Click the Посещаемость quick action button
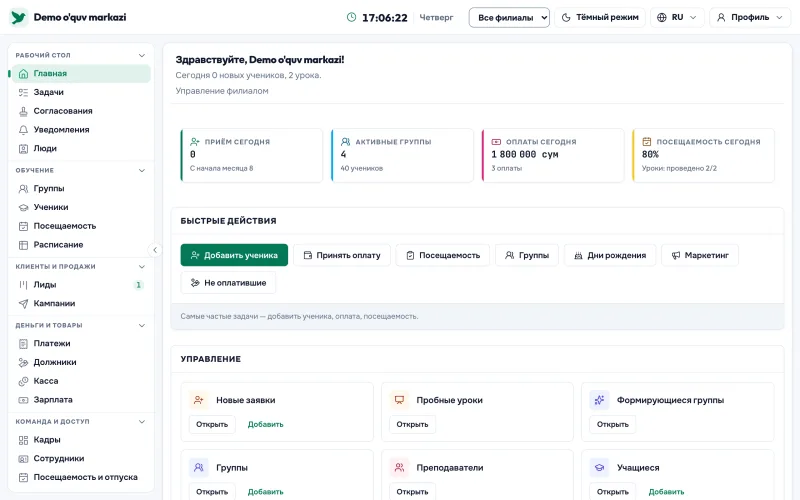The width and height of the screenshot is (800, 500). click(443, 255)
